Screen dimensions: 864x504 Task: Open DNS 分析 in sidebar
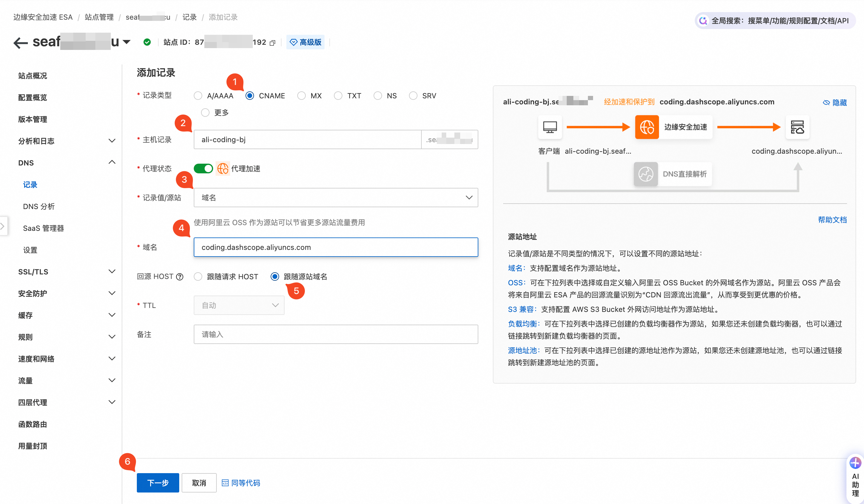pos(39,206)
